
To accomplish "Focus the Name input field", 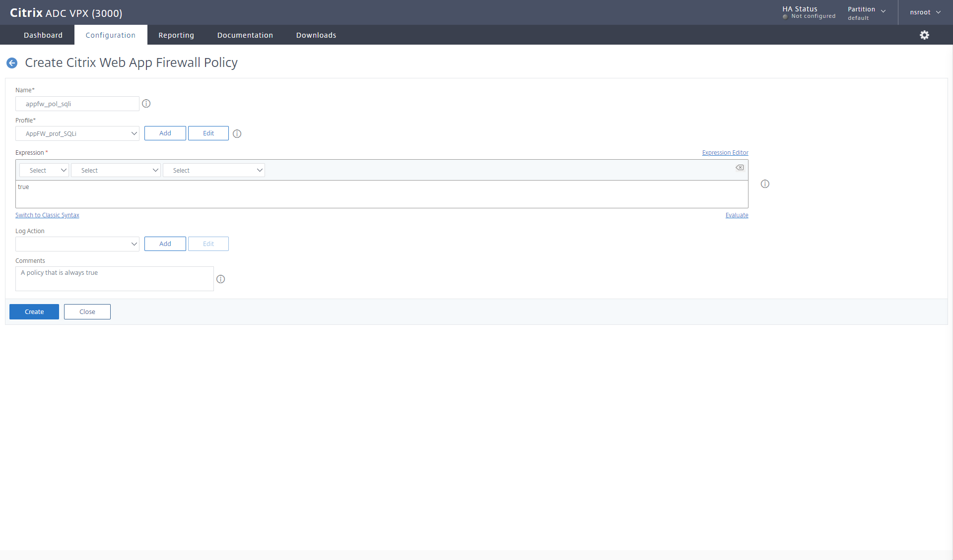I will click(77, 104).
